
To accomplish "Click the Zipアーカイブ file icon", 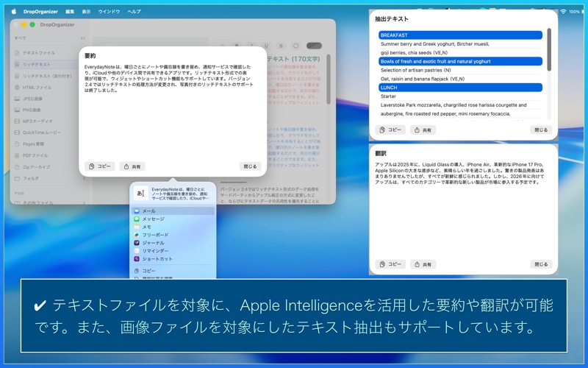I will 17,167.
